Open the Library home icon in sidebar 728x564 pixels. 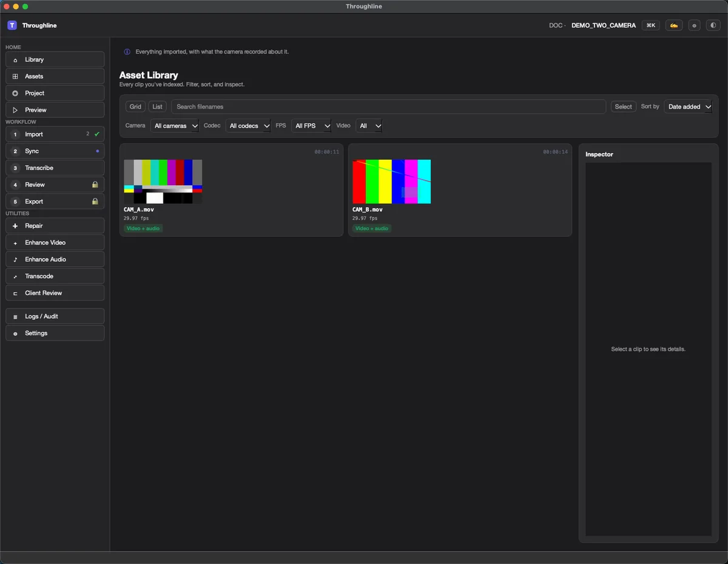(15, 59)
